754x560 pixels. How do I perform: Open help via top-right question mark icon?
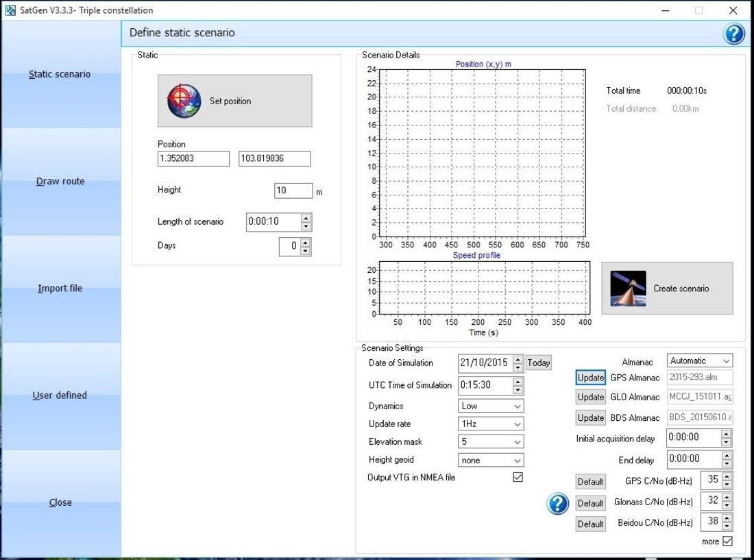[733, 34]
